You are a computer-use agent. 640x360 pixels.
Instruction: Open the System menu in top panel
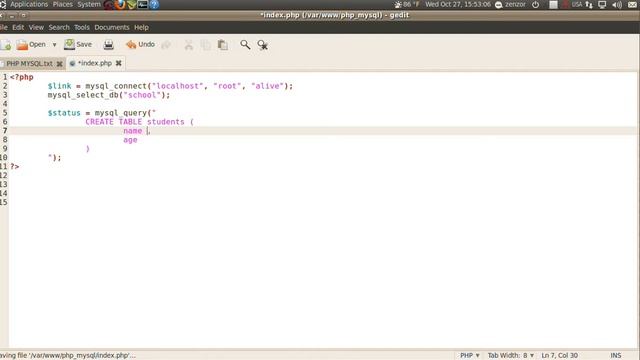pos(89,4)
